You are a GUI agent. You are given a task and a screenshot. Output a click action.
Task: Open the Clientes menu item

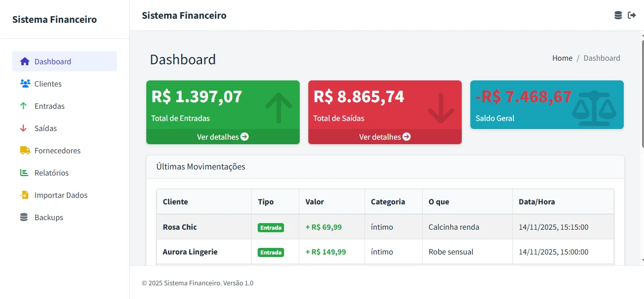point(48,84)
